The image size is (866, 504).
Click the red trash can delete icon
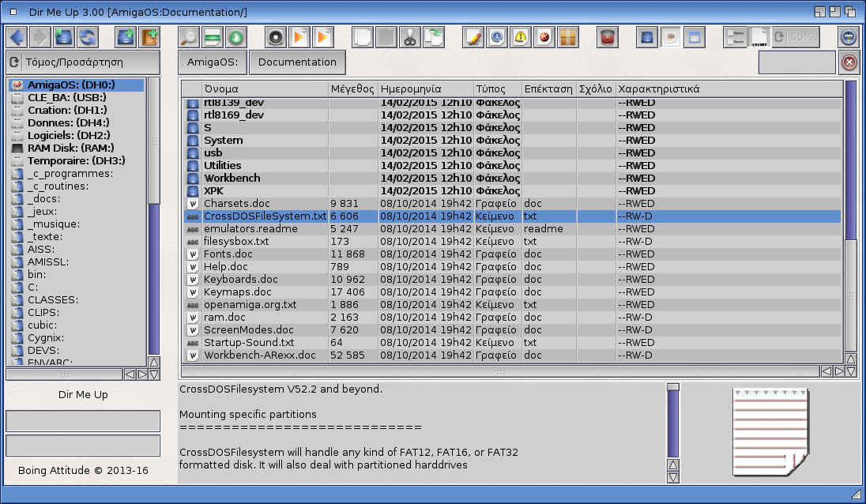pos(607,37)
